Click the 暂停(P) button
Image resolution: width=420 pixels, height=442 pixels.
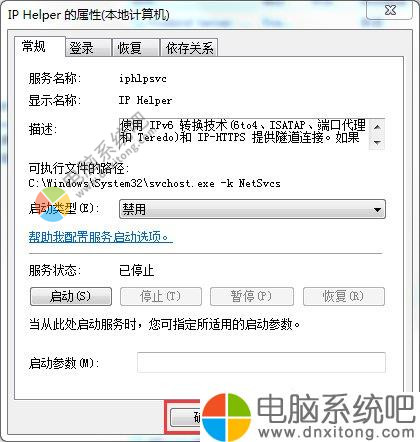(252, 296)
